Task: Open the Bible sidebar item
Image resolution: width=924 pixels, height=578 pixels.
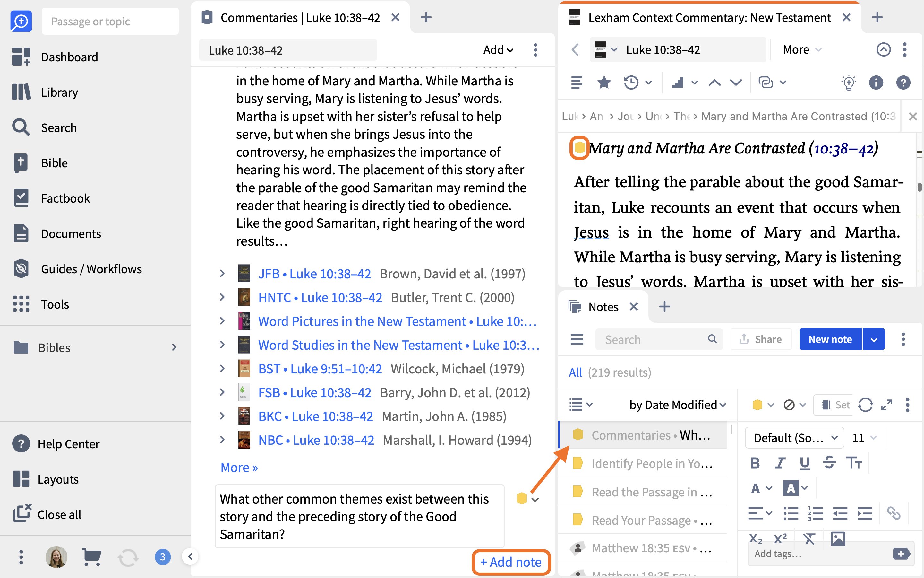Action: click(x=40, y=163)
